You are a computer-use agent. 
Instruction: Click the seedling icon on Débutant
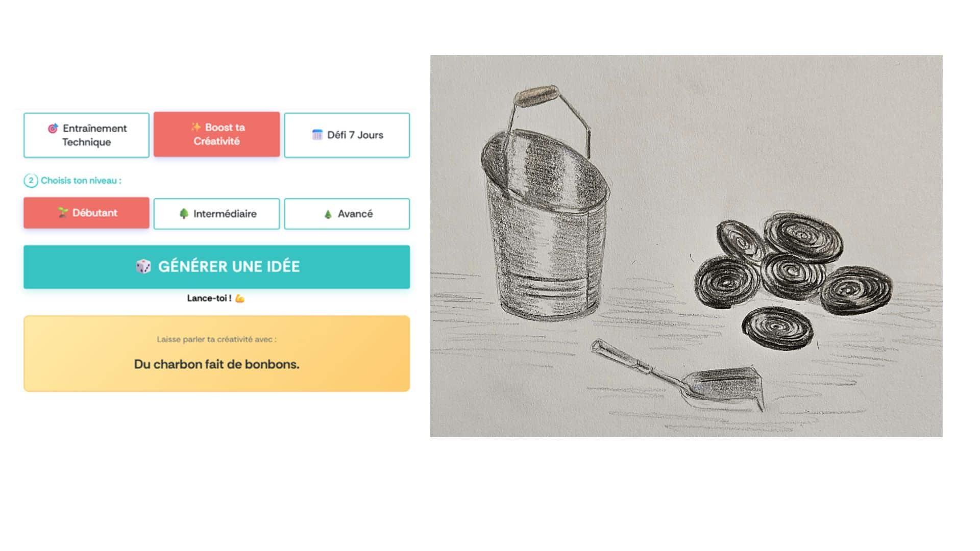(x=63, y=213)
